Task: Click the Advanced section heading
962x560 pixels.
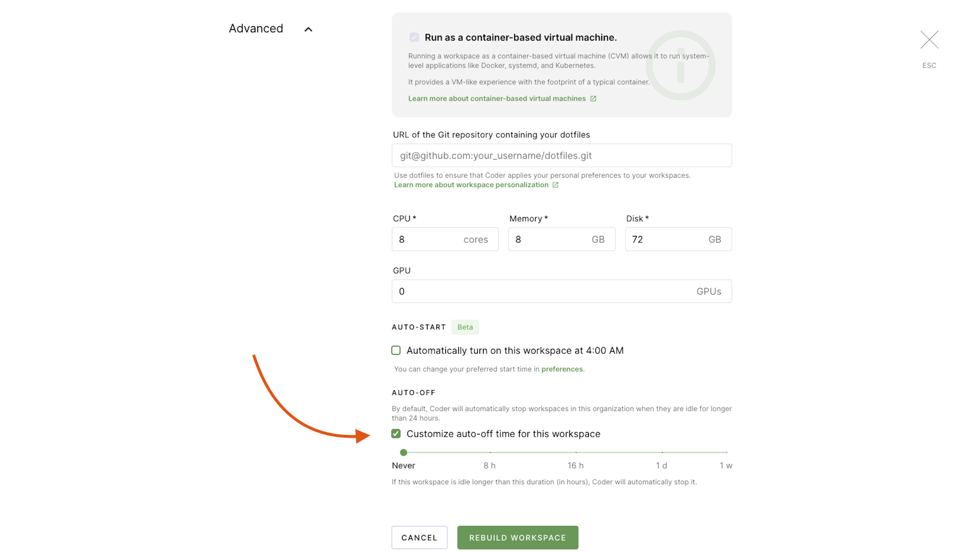Action: pyautogui.click(x=256, y=29)
